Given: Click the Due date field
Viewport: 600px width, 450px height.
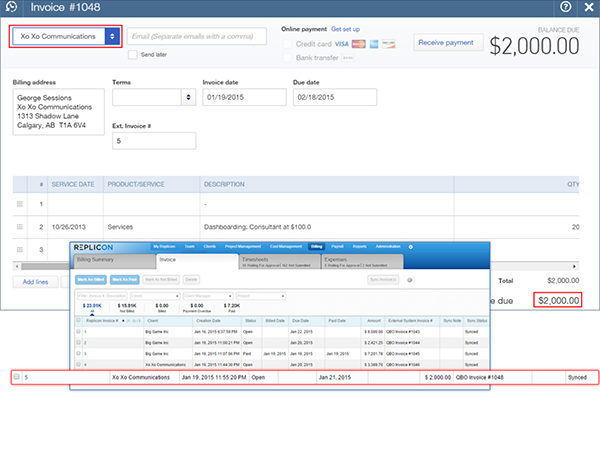Looking at the screenshot, I should pos(335,97).
